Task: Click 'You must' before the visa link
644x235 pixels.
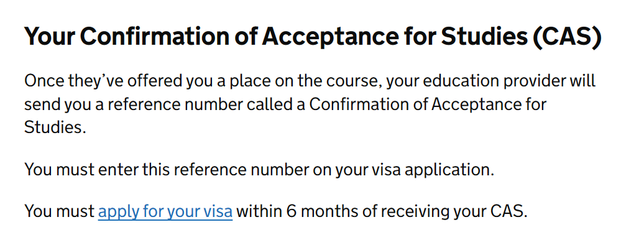Action: tap(59, 211)
